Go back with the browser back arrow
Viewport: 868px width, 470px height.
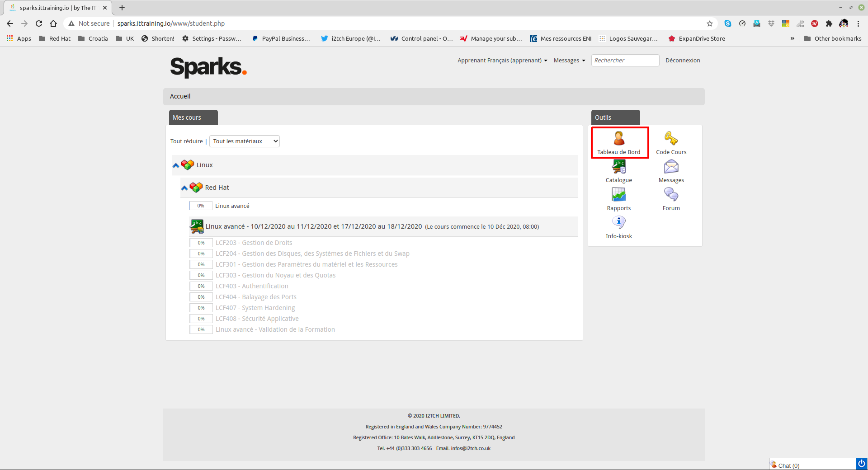[x=10, y=23]
